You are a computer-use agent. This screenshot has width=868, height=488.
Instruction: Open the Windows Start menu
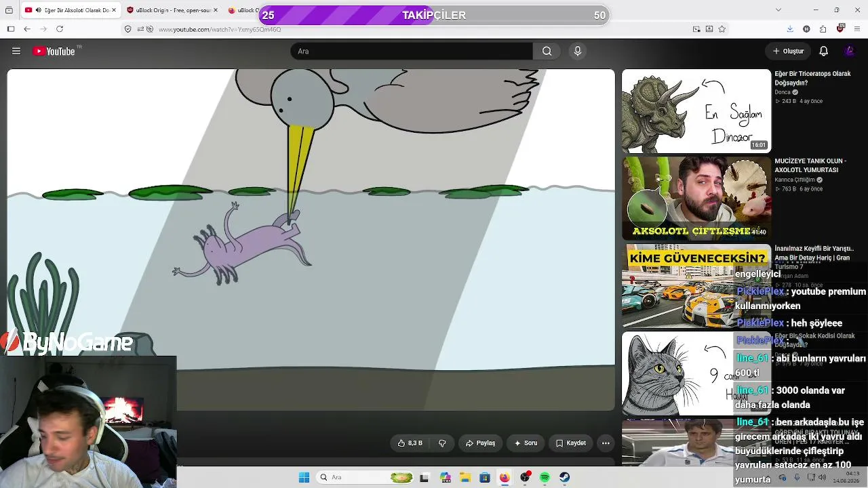[304, 477]
